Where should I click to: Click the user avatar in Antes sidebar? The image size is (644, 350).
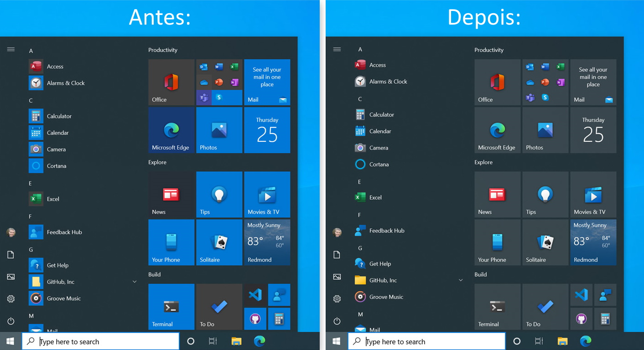click(11, 232)
